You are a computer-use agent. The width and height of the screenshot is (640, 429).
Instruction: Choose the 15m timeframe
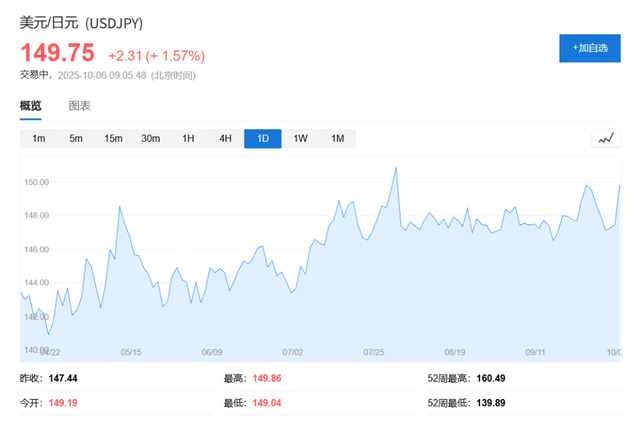tap(113, 139)
